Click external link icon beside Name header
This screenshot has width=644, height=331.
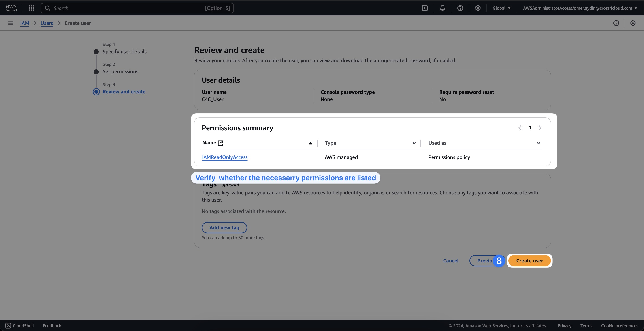tap(220, 143)
